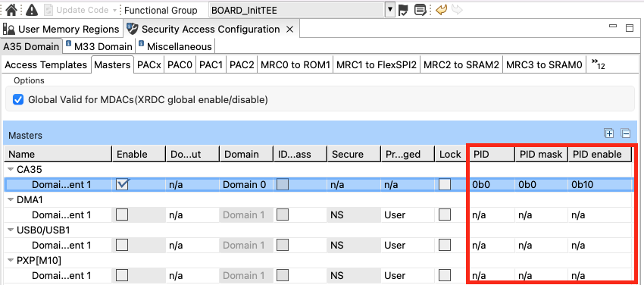This screenshot has width=644, height=285.
Task: Click the Secure column header
Action: click(x=354, y=154)
